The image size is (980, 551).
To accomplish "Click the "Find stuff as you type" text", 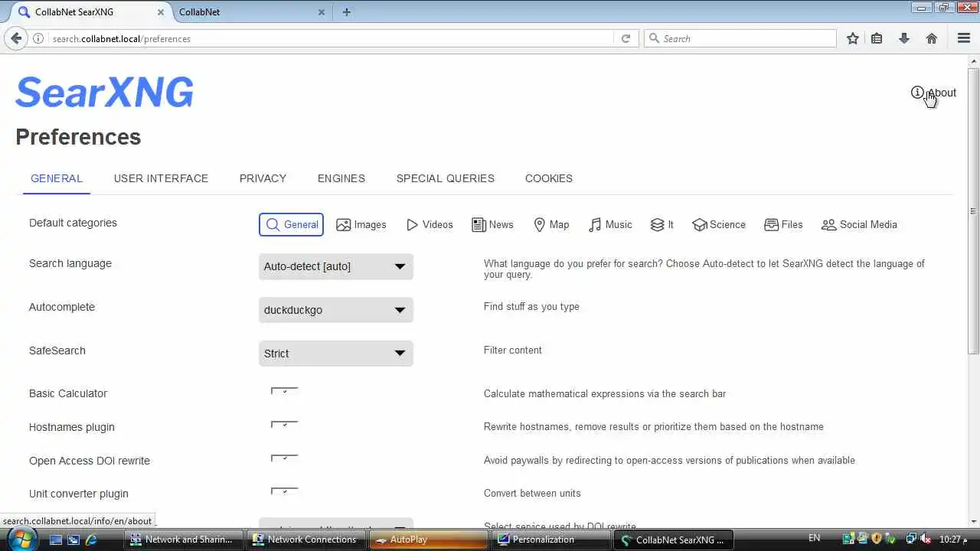I will [531, 307].
